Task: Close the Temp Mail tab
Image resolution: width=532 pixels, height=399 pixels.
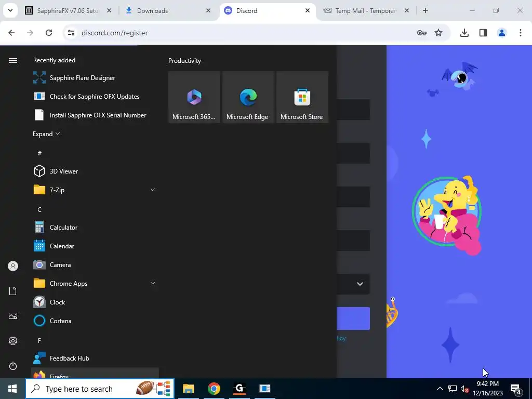Action: (407, 10)
